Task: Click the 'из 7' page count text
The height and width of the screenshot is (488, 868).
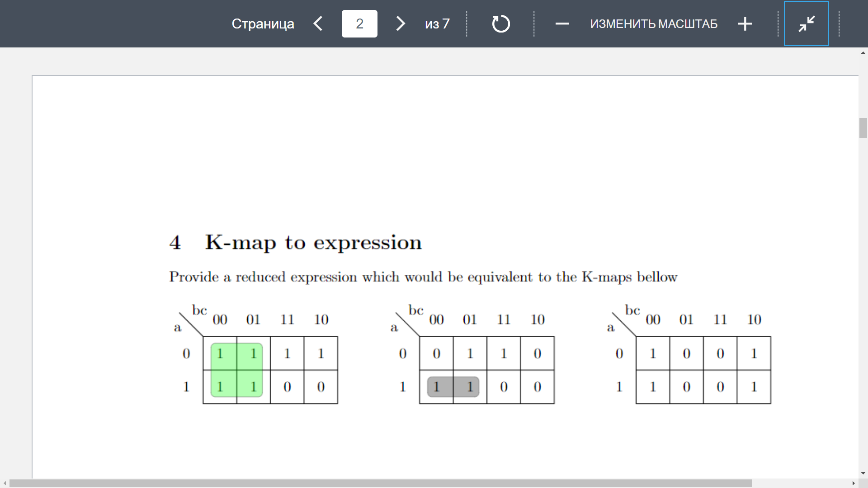Action: (x=437, y=24)
